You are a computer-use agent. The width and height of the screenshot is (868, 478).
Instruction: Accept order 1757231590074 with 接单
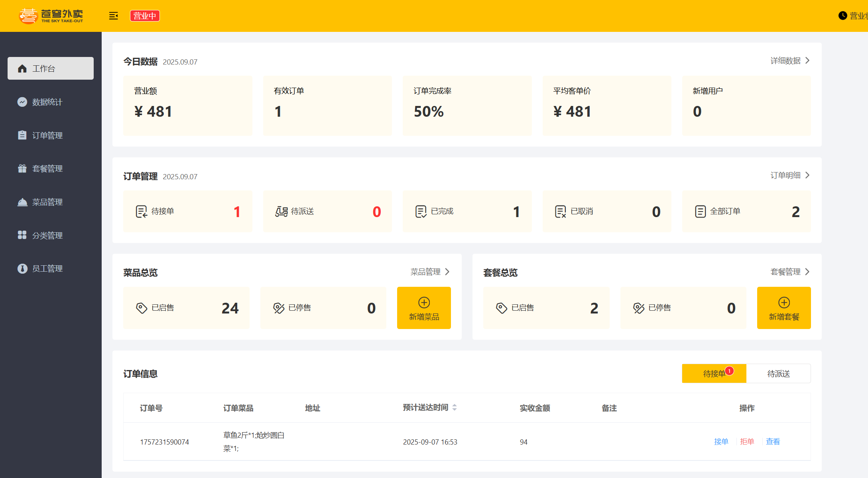click(x=721, y=441)
